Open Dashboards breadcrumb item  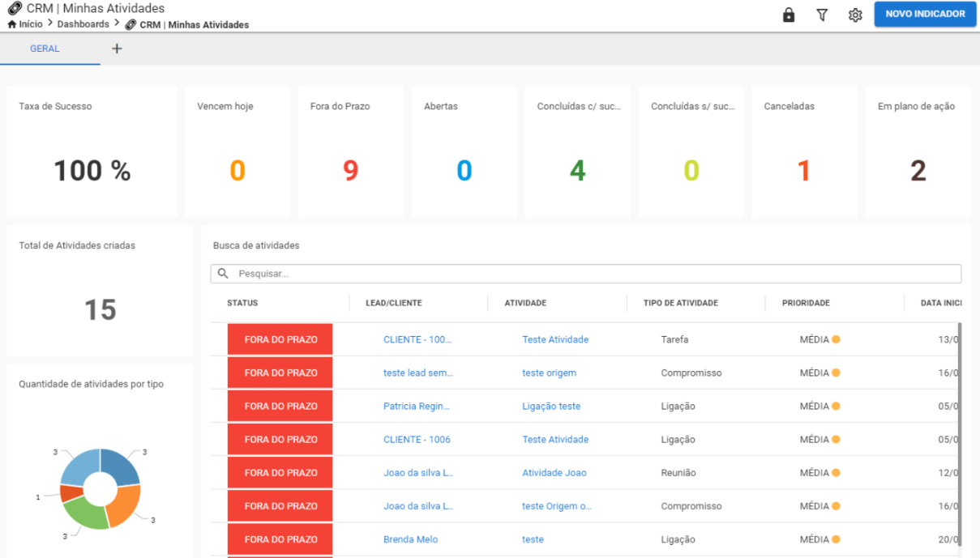coord(83,24)
